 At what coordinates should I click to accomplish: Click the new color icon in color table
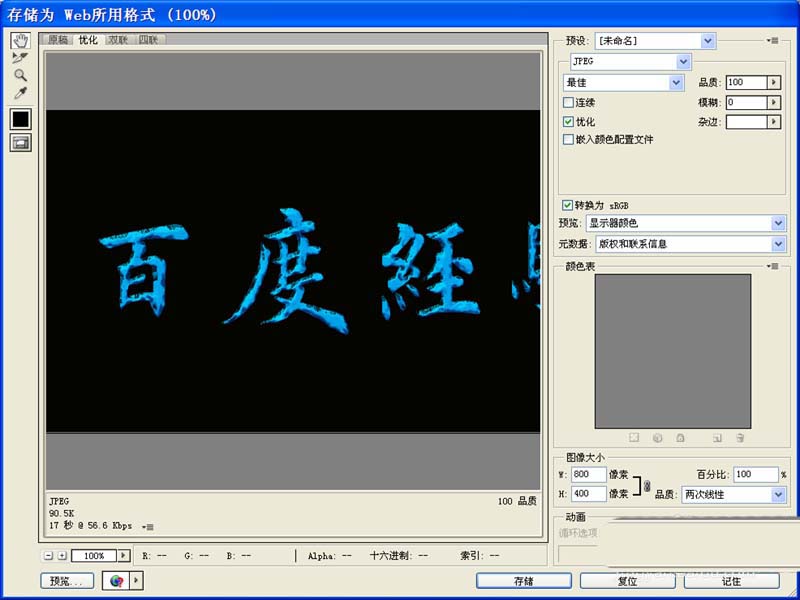point(717,438)
